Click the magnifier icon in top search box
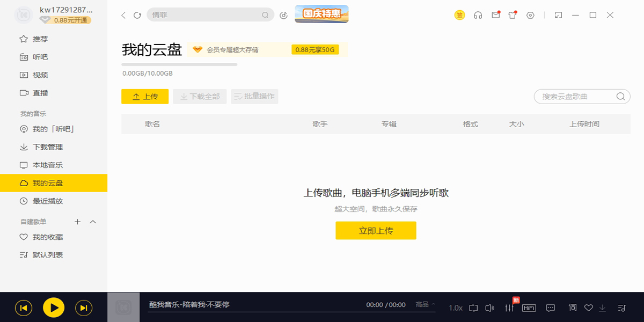The width and height of the screenshot is (644, 322). pyautogui.click(x=265, y=15)
